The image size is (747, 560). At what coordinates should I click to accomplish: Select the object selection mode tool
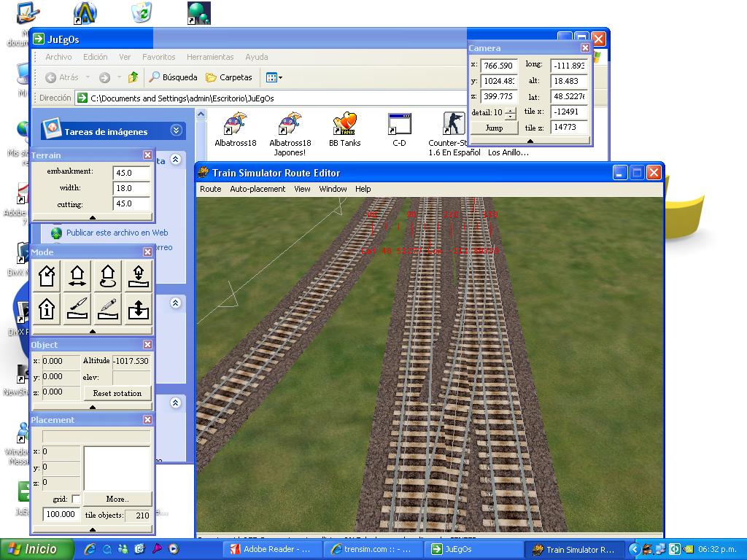47,276
